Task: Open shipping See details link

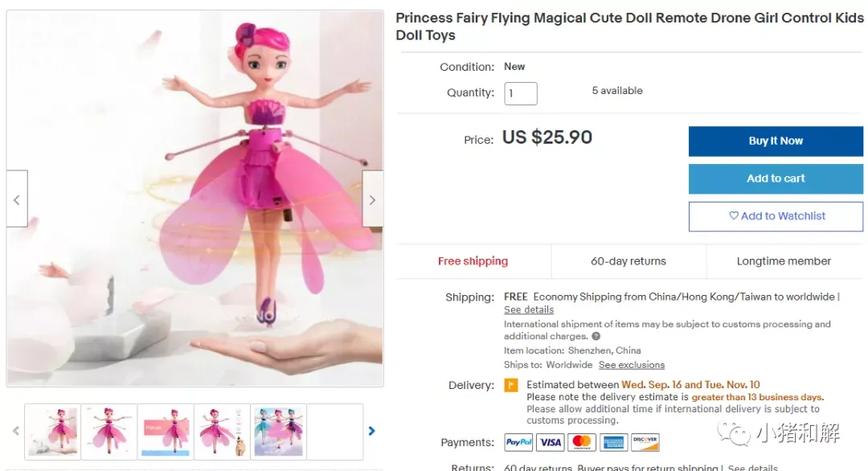Action: click(x=529, y=309)
